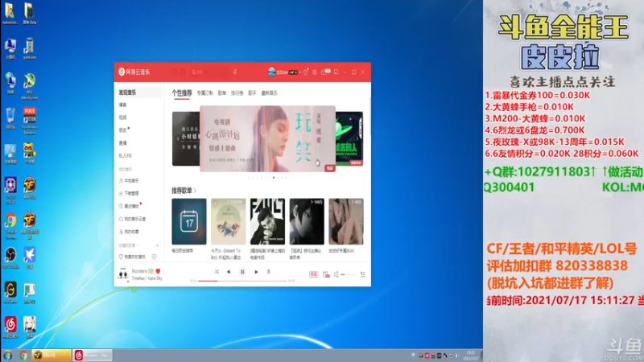Image resolution: width=644 pixels, height=362 pixels.
Task: Open 朋友 in the sidebar
Action: click(123, 130)
